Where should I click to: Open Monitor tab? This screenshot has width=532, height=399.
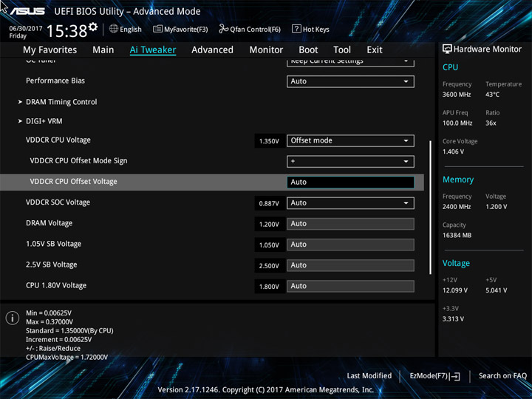coord(266,50)
